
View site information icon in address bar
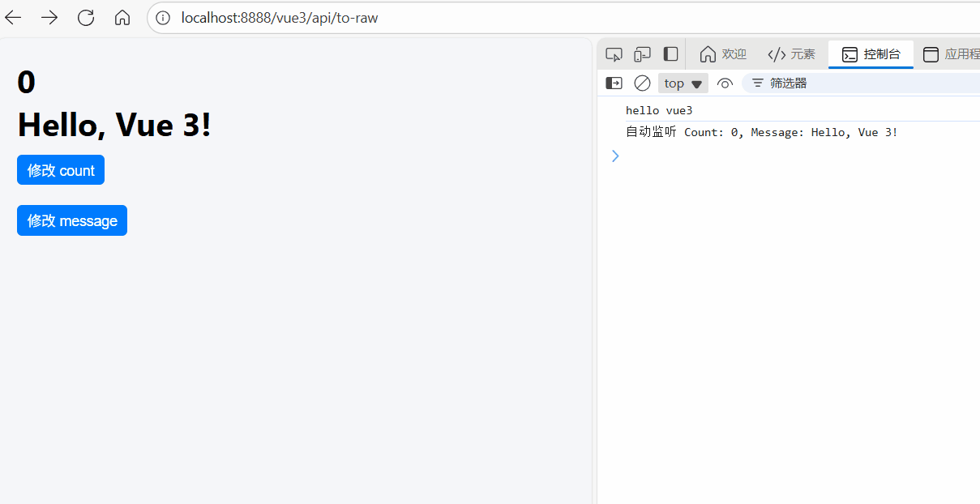pos(163,18)
